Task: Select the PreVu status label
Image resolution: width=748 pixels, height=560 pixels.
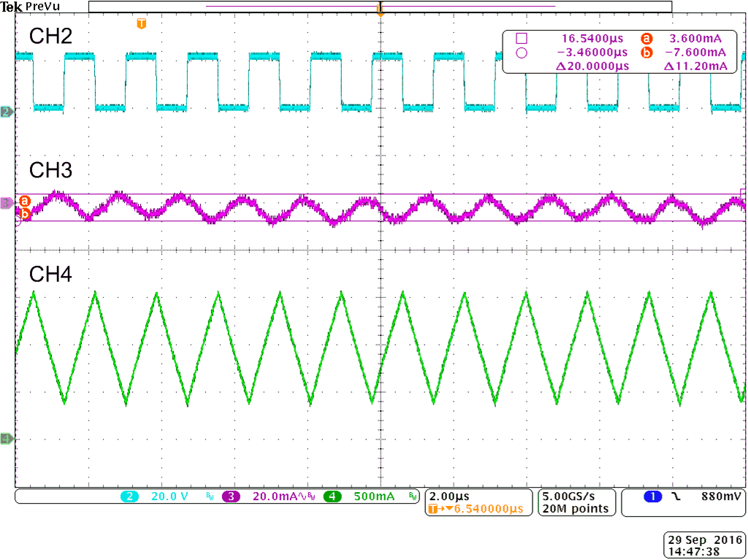Action: [41, 6]
